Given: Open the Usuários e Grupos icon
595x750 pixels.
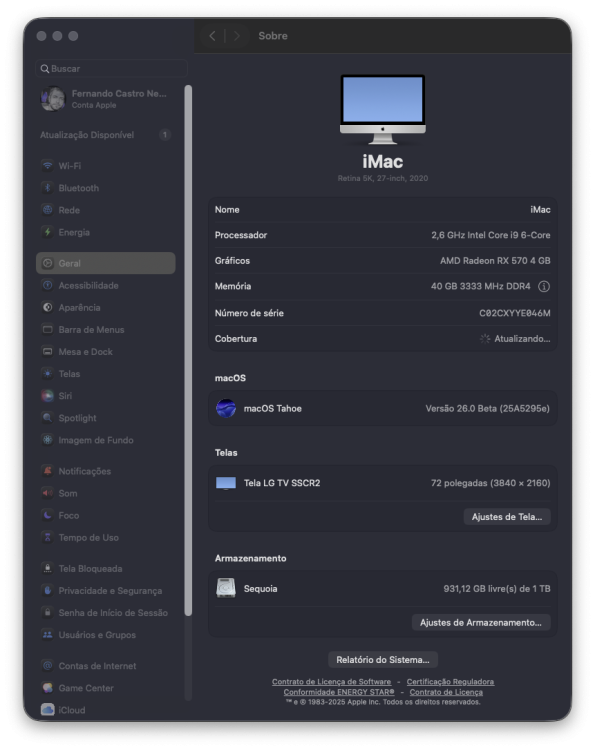Looking at the screenshot, I should 47,635.
